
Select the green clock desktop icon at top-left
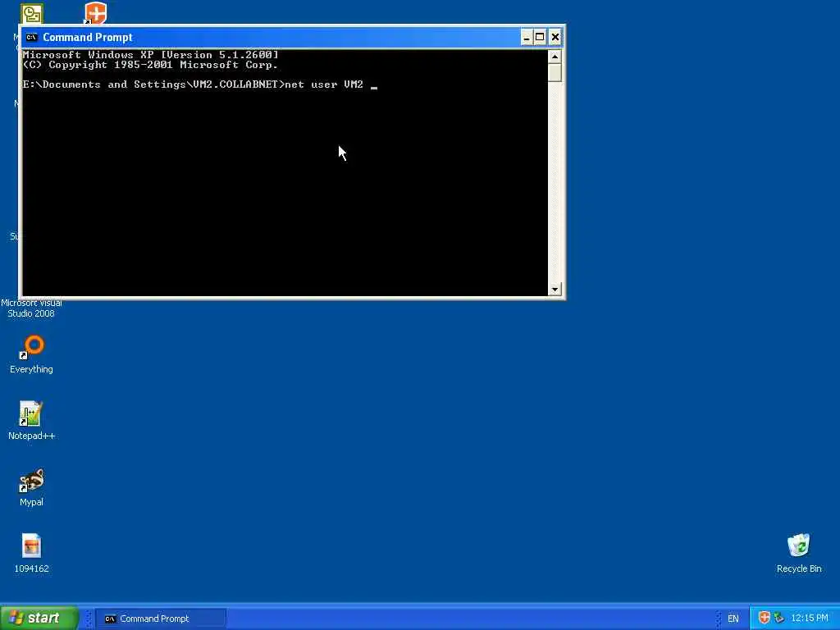click(x=32, y=13)
